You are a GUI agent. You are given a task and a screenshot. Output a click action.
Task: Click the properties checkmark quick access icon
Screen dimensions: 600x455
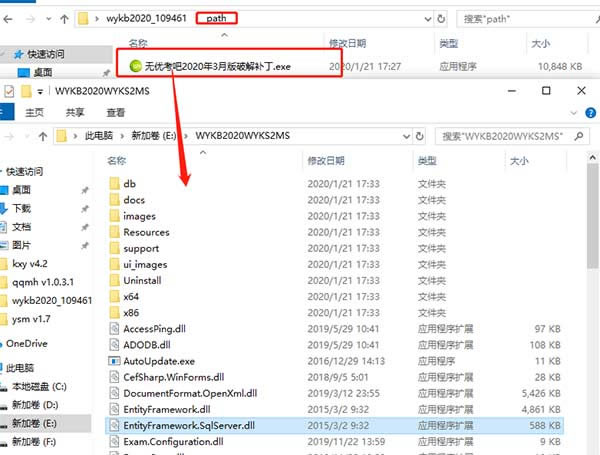click(9, 91)
